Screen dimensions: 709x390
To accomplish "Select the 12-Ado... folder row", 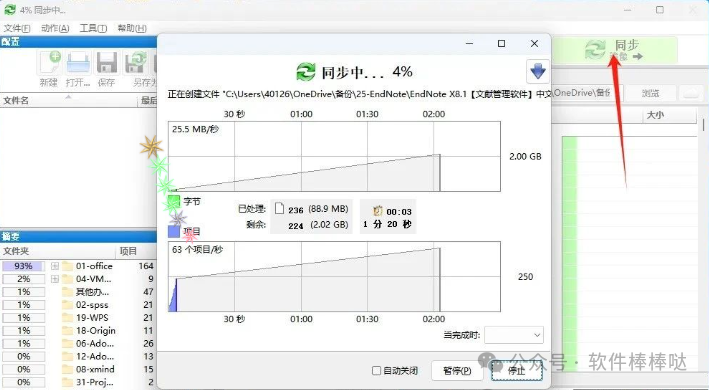I will coord(79,356).
